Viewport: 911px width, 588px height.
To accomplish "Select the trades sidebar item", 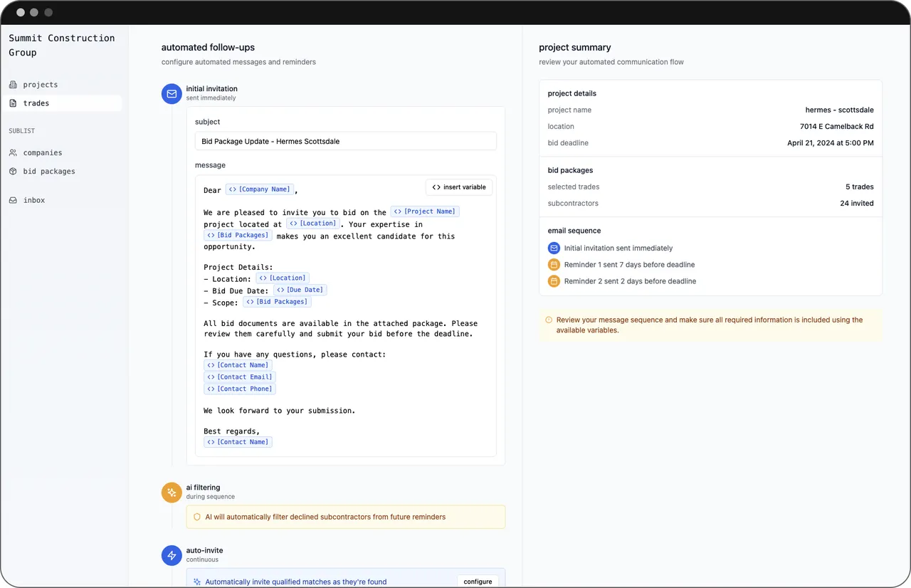I will click(x=62, y=103).
